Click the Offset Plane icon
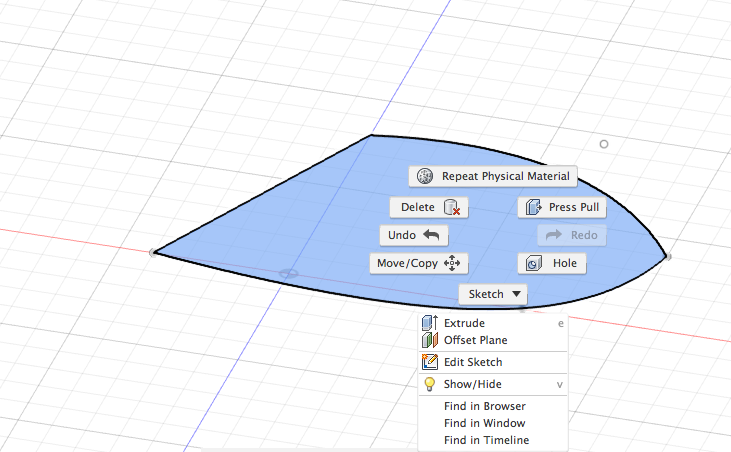The width and height of the screenshot is (731, 452). pyautogui.click(x=429, y=340)
